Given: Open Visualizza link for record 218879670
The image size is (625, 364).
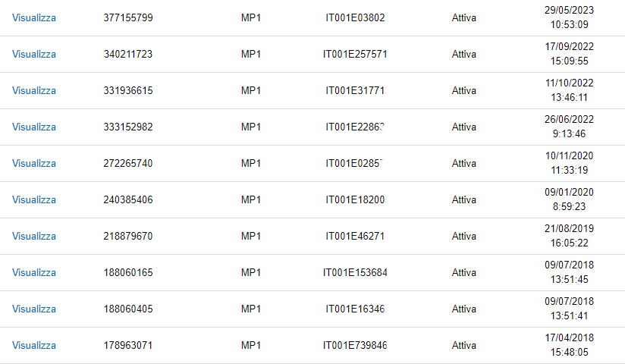Looking at the screenshot, I should [34, 236].
